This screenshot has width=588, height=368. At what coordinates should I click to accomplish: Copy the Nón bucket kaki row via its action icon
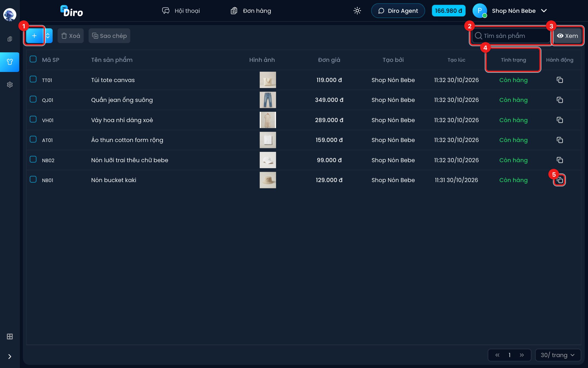560,180
